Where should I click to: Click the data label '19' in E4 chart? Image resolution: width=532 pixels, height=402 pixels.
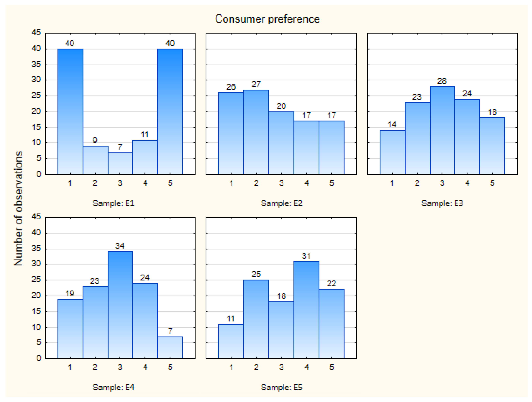pos(70,293)
